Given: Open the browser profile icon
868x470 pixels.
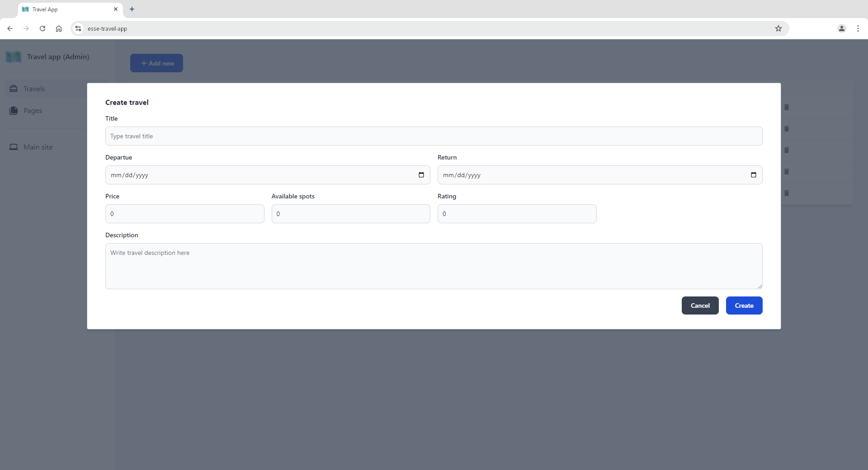Looking at the screenshot, I should pos(841,28).
